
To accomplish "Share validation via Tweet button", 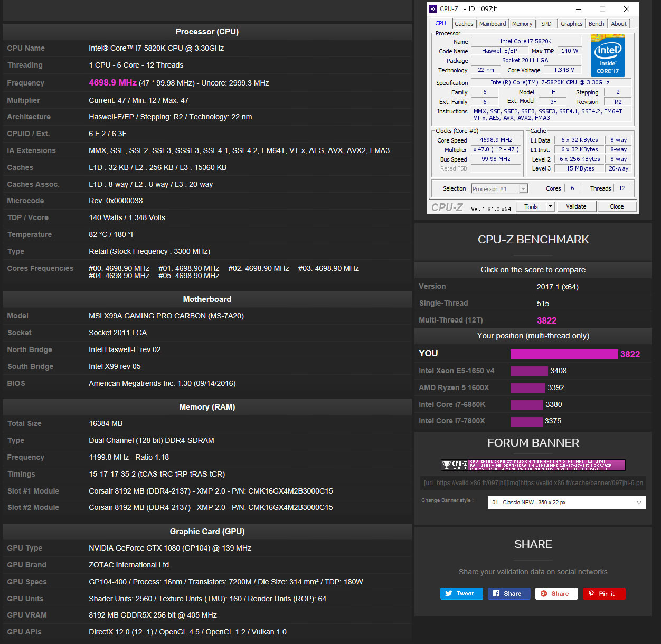I will click(461, 593).
